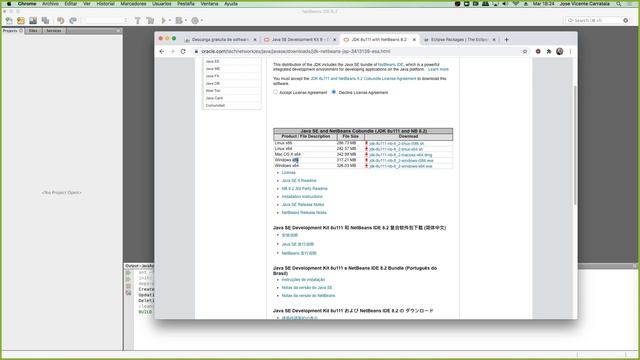Switch to Services tab in NetBeans
The height and width of the screenshot is (360, 640).
(x=53, y=31)
